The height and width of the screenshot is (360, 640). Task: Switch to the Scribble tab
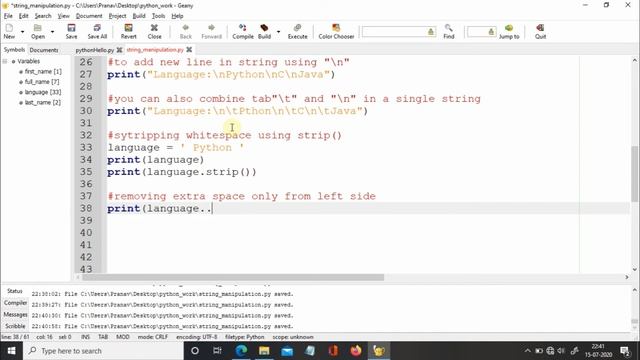coord(15,326)
